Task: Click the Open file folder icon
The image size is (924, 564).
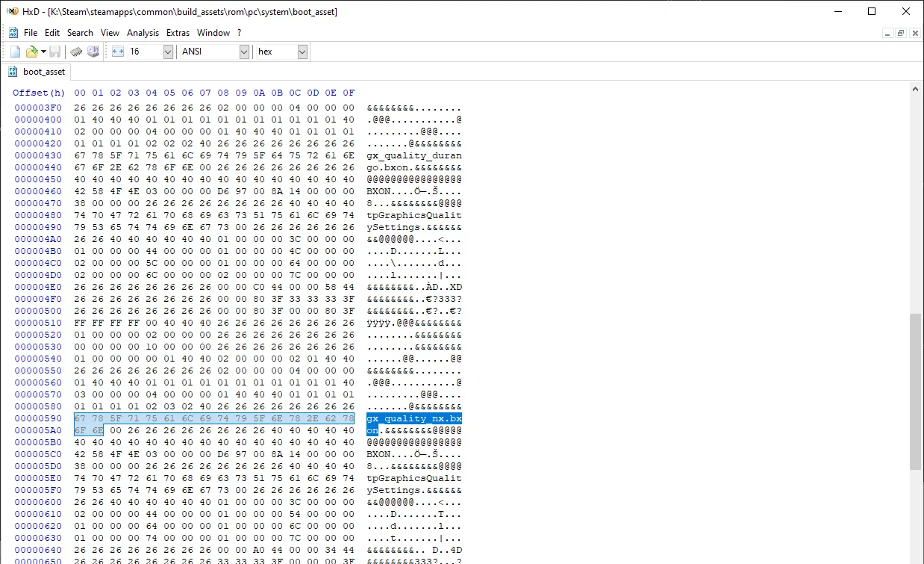Action: point(31,52)
